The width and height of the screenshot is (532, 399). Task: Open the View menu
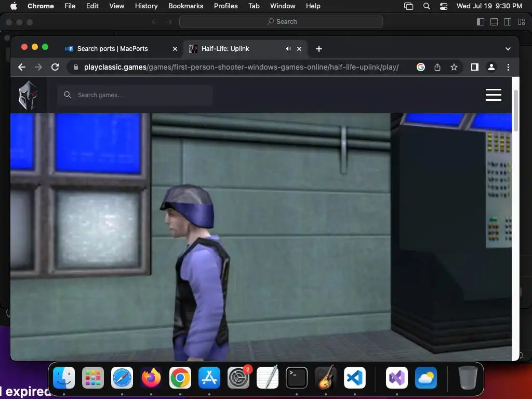117,6
